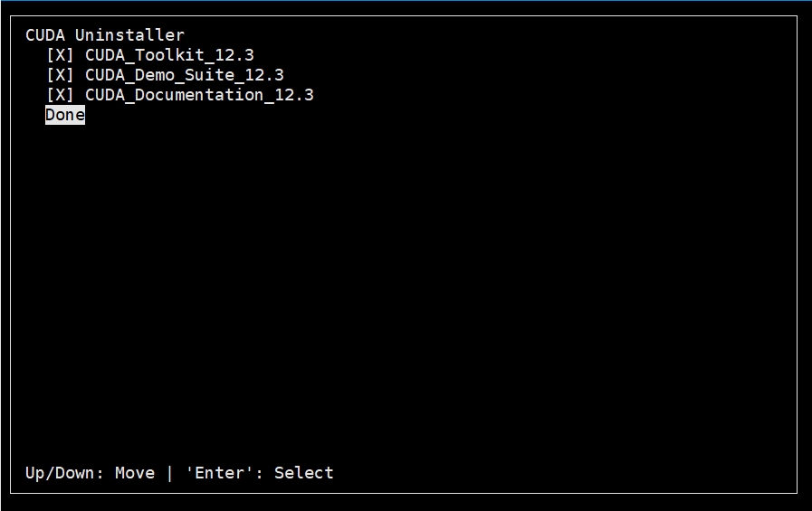The height and width of the screenshot is (511, 812).
Task: Click the word CUDA in the header
Action: [45, 35]
